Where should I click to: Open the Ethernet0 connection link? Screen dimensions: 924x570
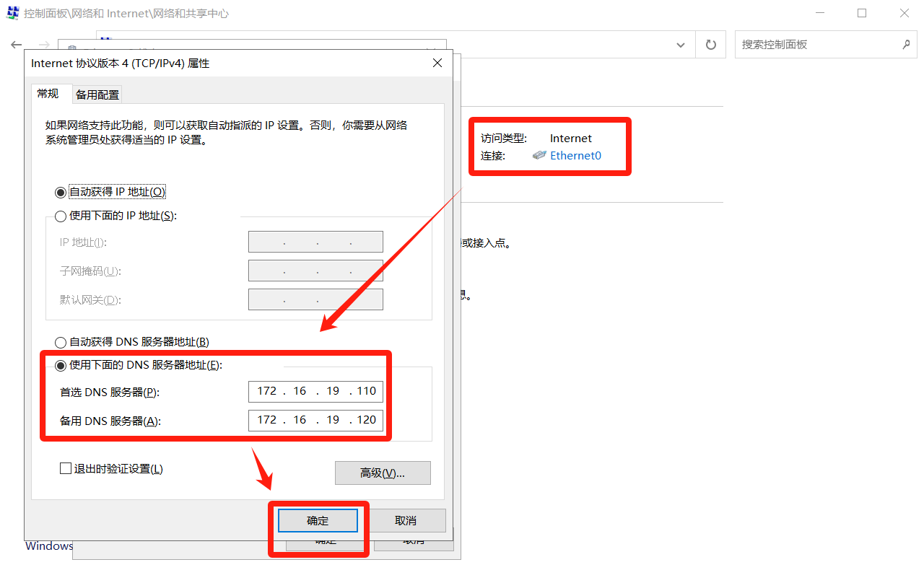point(575,155)
